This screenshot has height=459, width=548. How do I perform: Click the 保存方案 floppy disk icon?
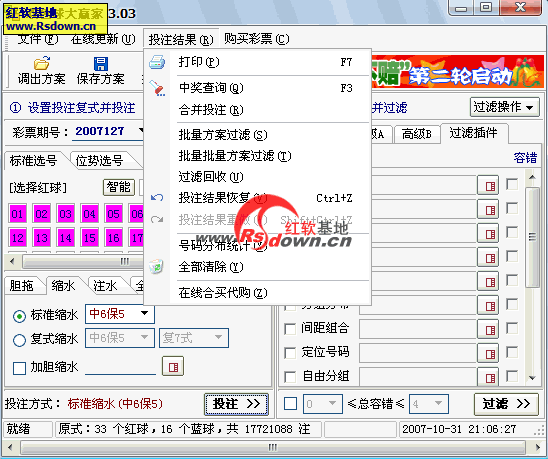pyautogui.click(x=101, y=64)
